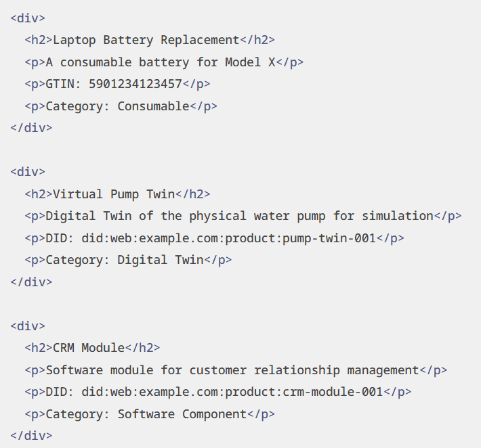Screen dimensions: 481x448
Task: Click the opening div tag before Laptop Battery heading
Action: coord(28,18)
